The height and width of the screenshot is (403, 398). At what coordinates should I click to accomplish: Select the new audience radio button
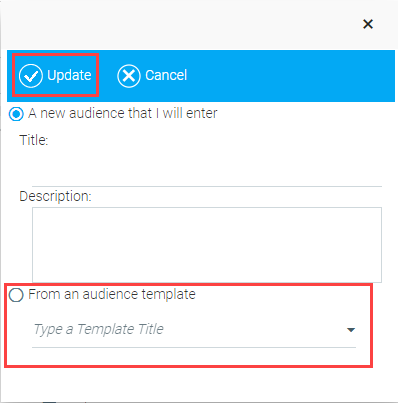(x=16, y=114)
